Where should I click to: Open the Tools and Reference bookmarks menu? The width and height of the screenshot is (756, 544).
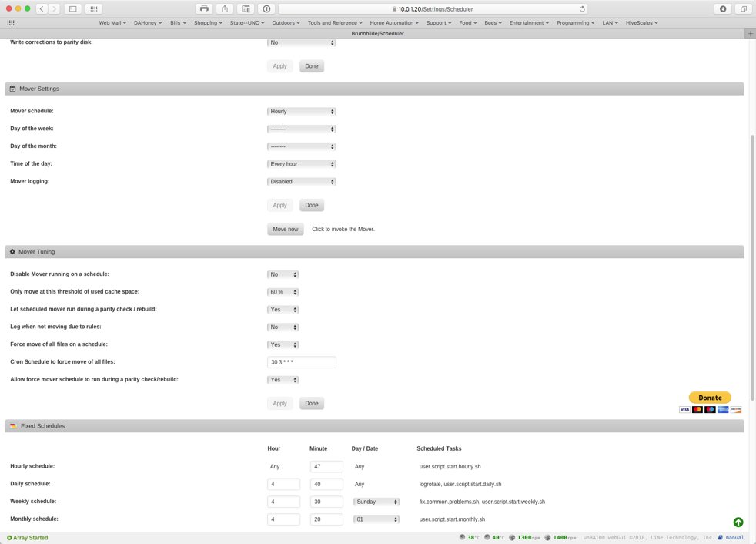click(335, 22)
